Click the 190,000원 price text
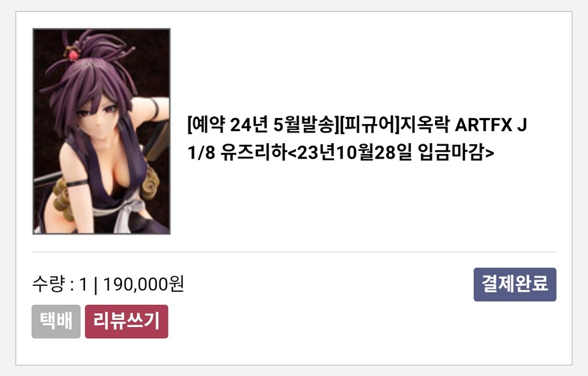Screen dimensions: 588x376 click(143, 284)
